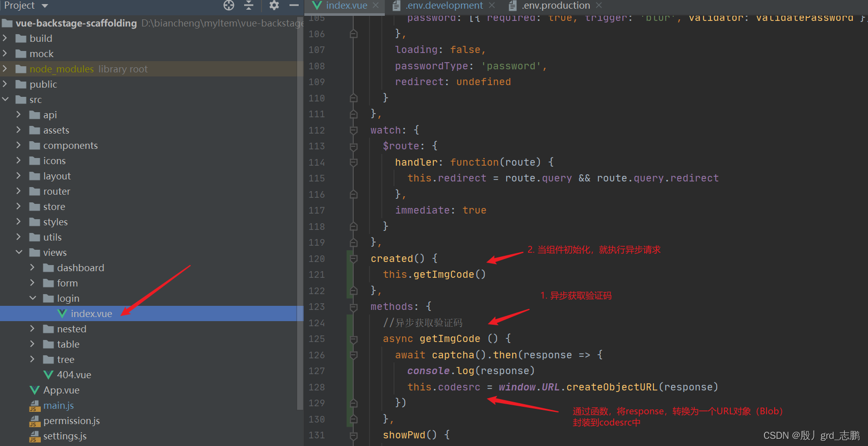Click the JS file icon of main.js
Viewport: 868px width, 446px height.
[x=35, y=406]
